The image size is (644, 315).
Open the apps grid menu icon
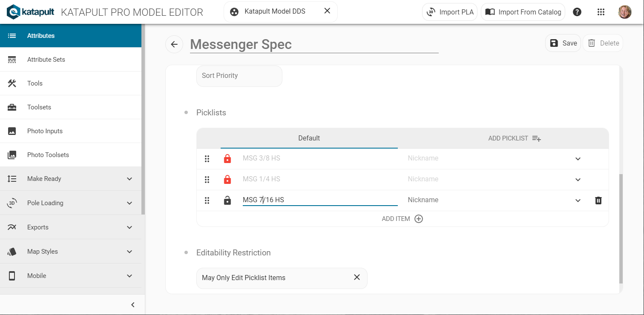(x=601, y=12)
